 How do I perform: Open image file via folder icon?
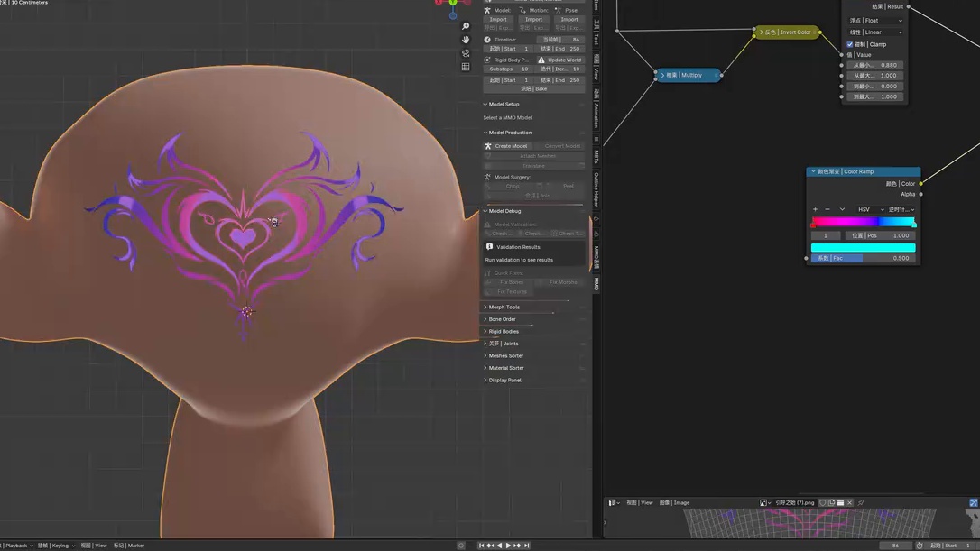coord(841,502)
